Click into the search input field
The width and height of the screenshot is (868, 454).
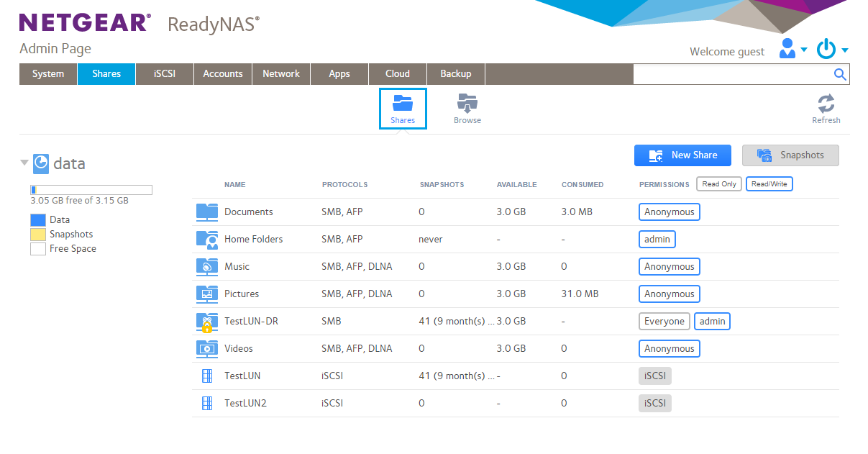731,74
